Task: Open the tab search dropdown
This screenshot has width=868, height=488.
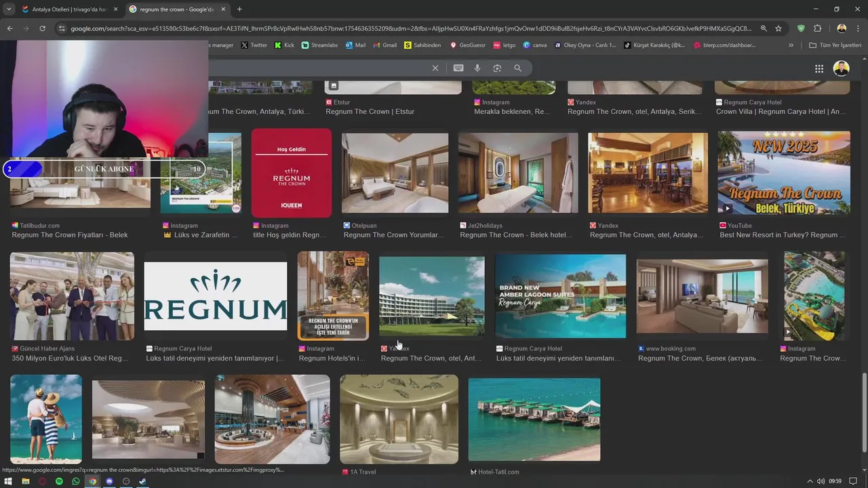Action: [x=8, y=9]
